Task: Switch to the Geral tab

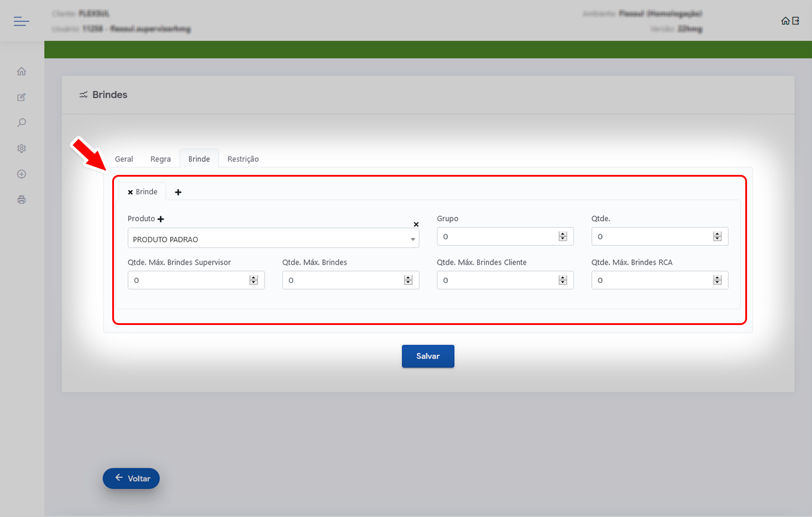Action: click(124, 159)
